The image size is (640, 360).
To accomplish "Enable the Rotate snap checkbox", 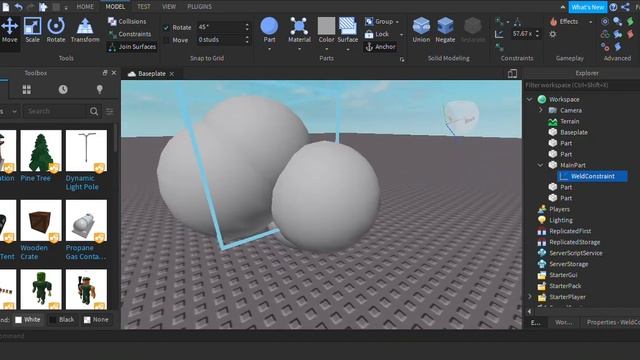I will 166,28.
